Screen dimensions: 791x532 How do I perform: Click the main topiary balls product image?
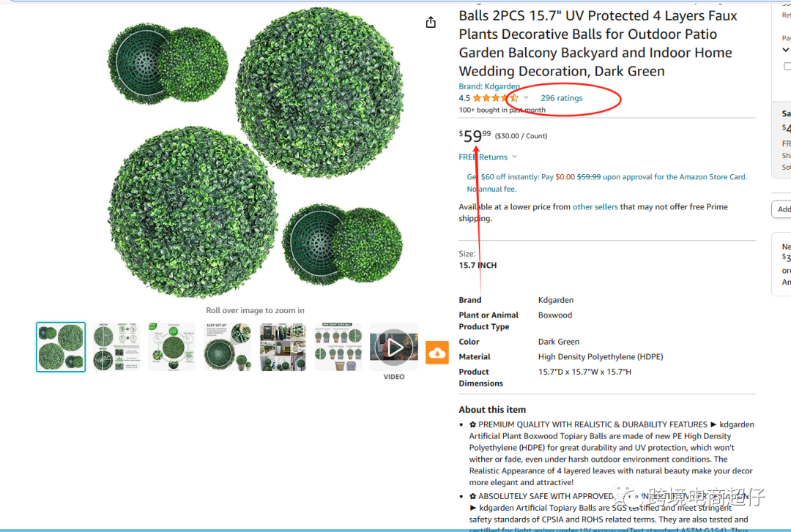[x=256, y=152]
